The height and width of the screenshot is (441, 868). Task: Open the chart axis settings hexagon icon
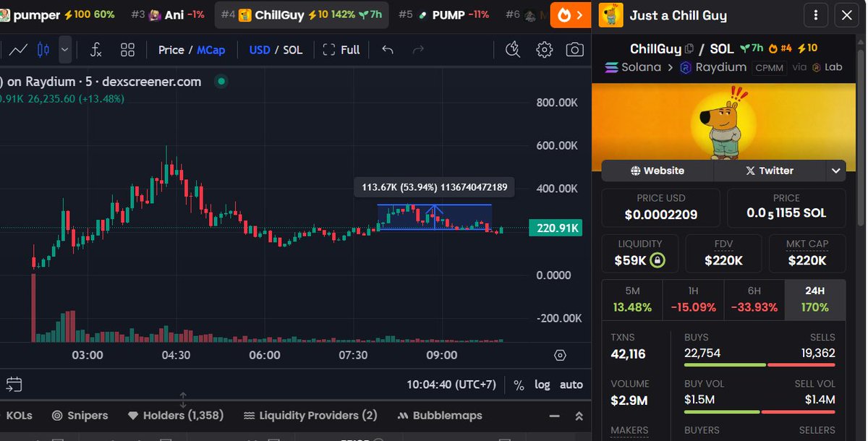(x=560, y=355)
